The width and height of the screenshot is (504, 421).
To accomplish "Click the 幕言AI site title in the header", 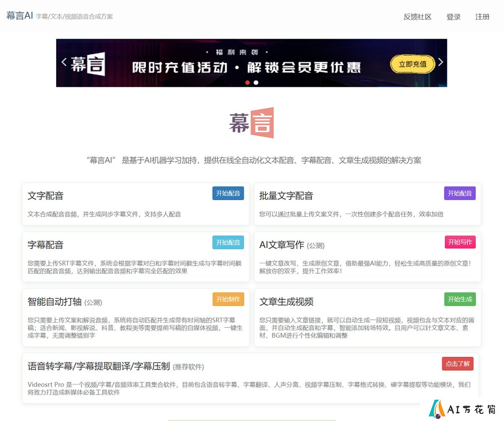I will (19, 16).
